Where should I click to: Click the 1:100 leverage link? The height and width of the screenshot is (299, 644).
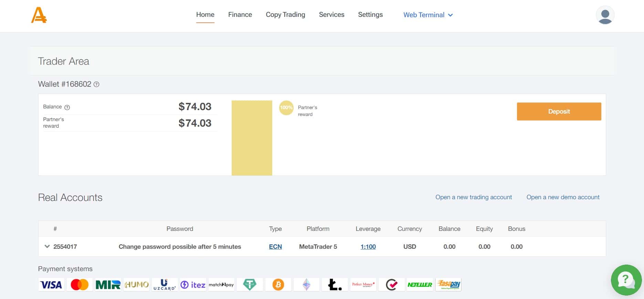click(x=368, y=247)
